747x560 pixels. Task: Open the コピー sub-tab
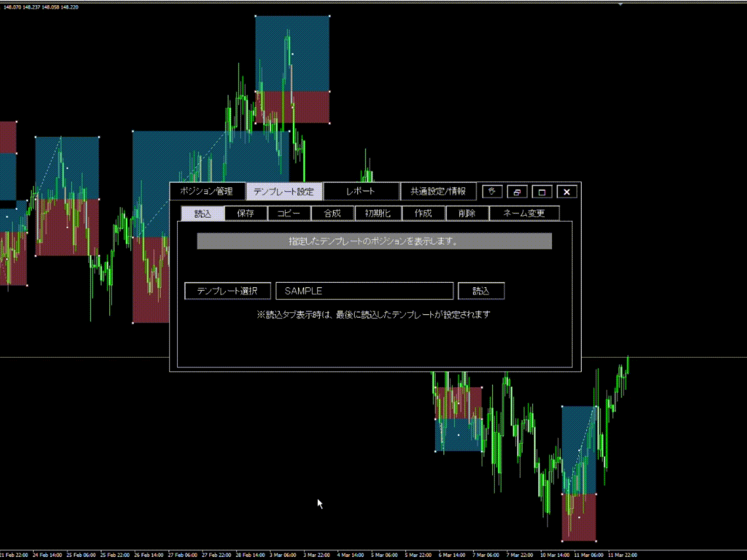[289, 213]
